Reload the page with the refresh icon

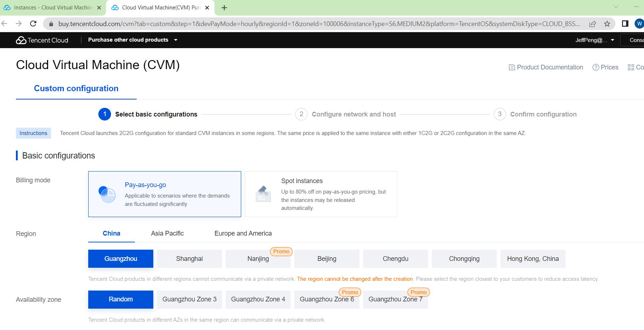tap(33, 24)
